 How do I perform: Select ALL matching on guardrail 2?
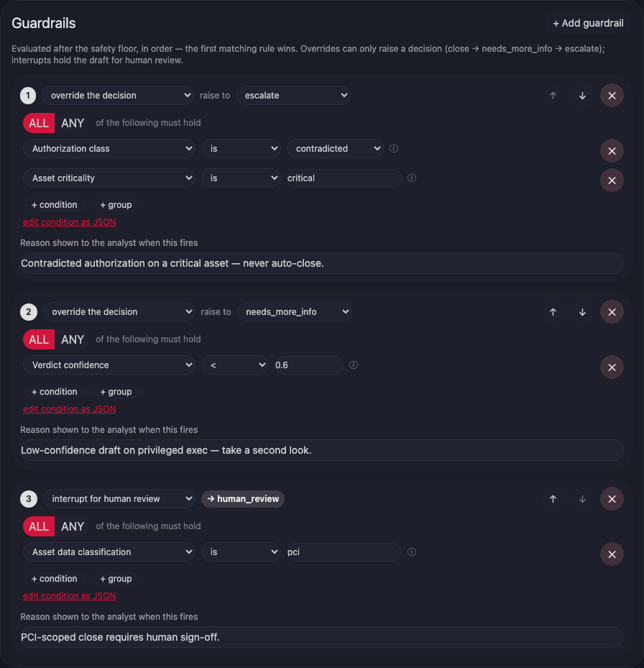coord(39,339)
